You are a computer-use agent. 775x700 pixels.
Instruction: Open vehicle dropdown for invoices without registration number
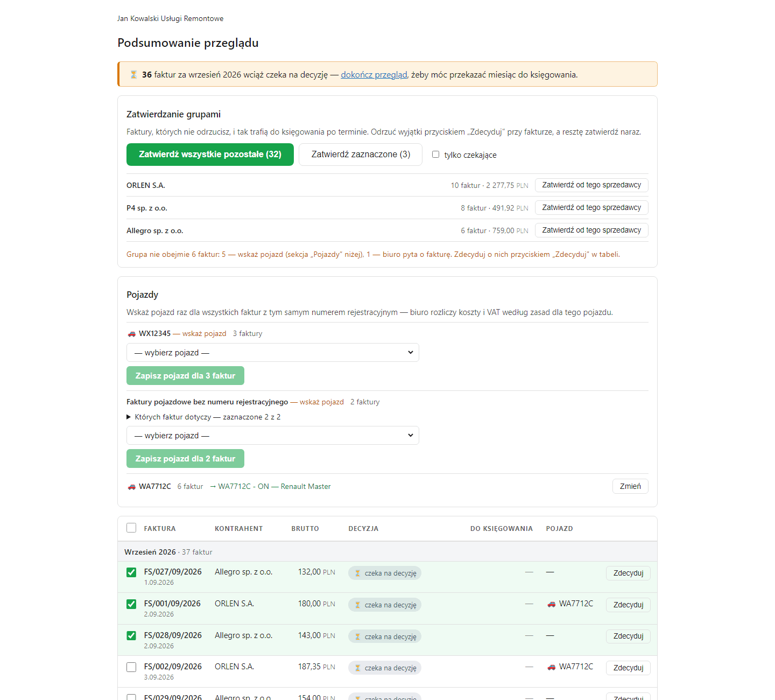coord(273,436)
